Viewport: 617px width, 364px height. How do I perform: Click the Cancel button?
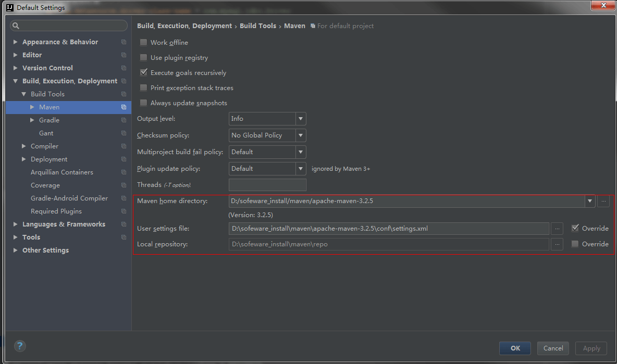[x=553, y=348]
